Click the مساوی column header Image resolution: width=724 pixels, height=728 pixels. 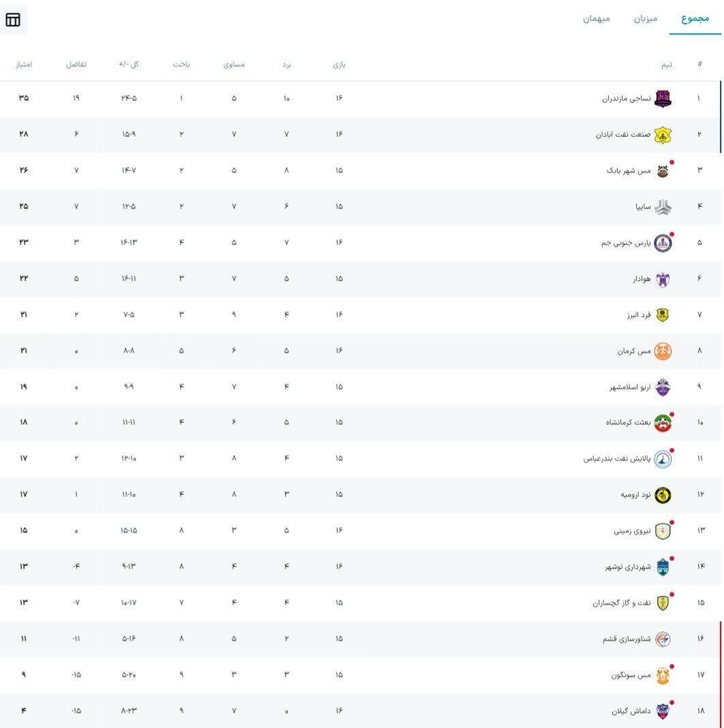234,65
